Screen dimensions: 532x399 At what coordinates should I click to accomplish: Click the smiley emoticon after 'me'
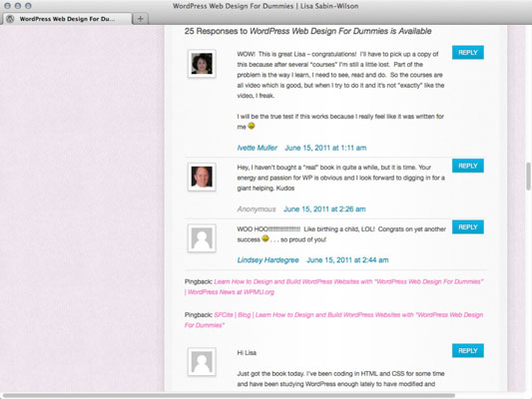tap(252, 126)
